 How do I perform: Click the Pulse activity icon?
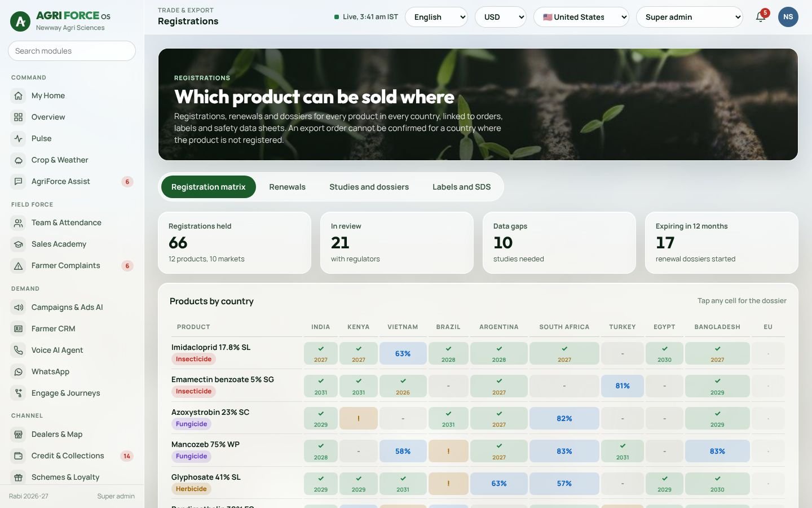[19, 139]
